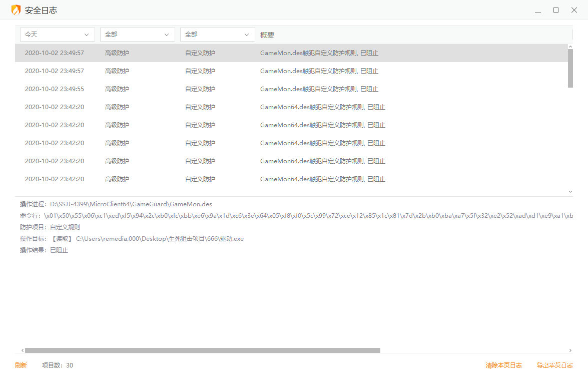
Task: Select first GameMon64.des entry at 23:42:20
Action: pos(290,107)
